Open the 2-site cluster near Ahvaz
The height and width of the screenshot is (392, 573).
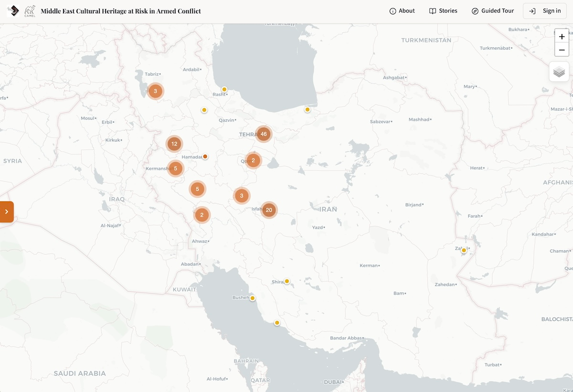(202, 215)
